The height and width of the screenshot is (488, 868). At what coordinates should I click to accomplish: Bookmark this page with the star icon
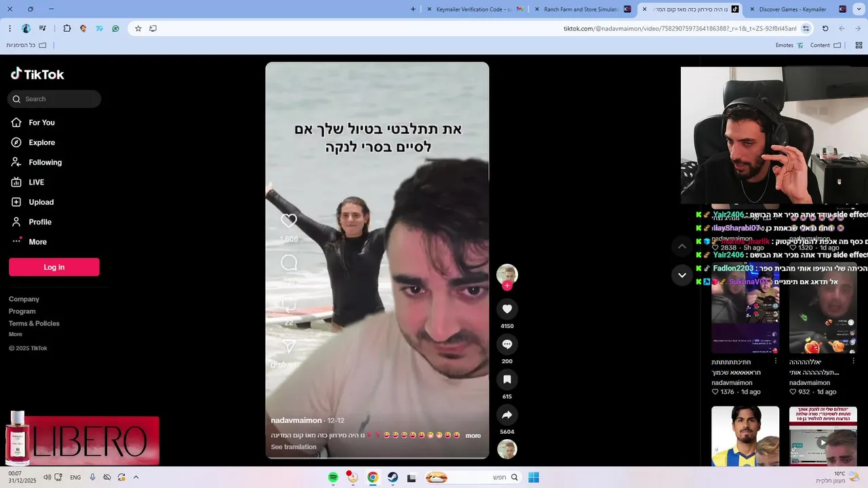click(138, 28)
